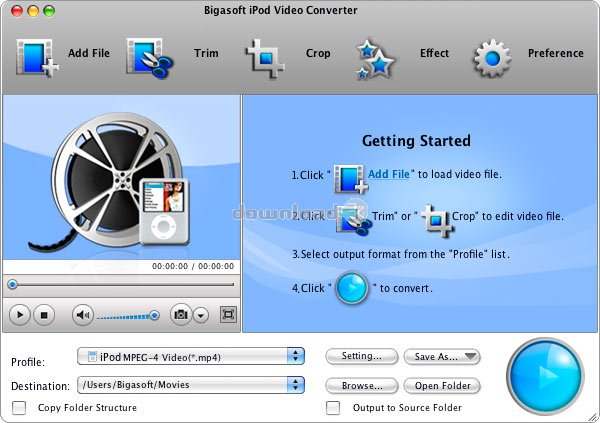Viewport: 600px width, 423px height.
Task: Open the Profile format dropdown
Action: 191,357
